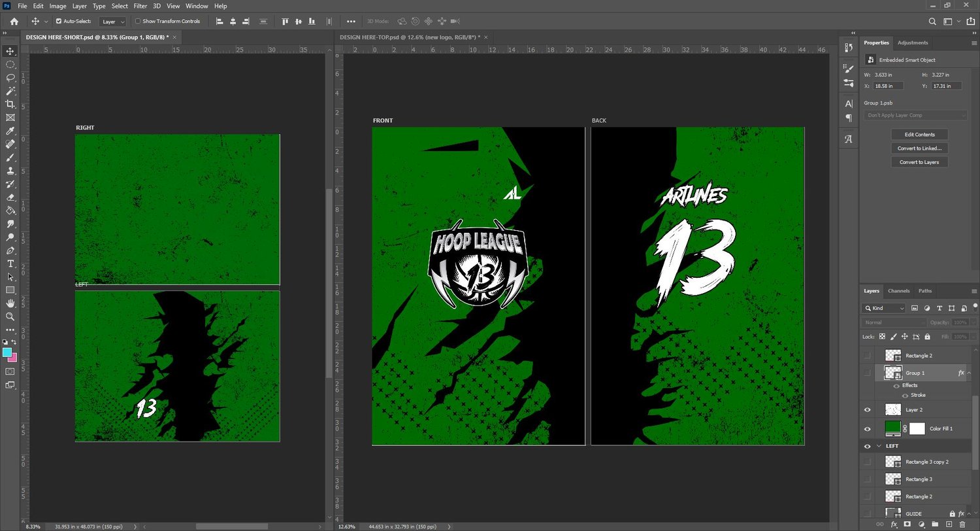Toggle the Auto-Select checkbox
Image resolution: width=980 pixels, height=531 pixels.
click(59, 22)
